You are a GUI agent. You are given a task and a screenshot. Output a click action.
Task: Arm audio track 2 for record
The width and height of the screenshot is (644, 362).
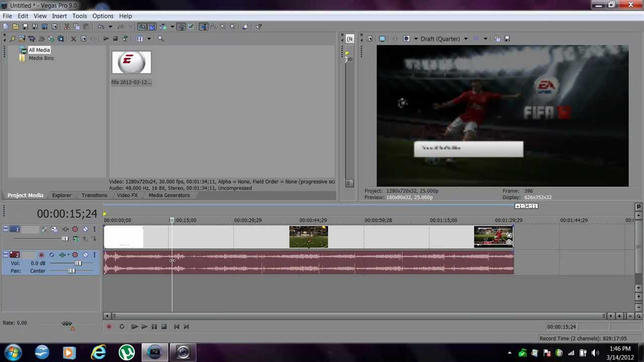41,255
